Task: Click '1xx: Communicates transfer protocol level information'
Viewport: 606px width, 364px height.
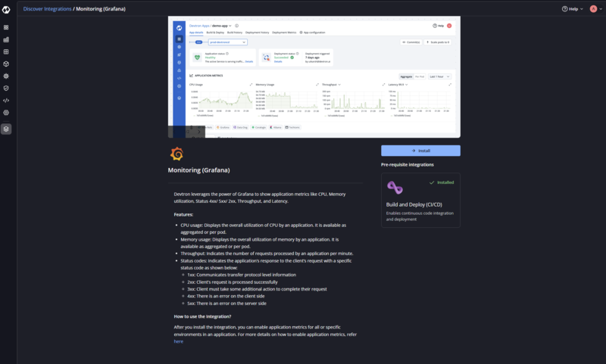Action: [x=242, y=275]
